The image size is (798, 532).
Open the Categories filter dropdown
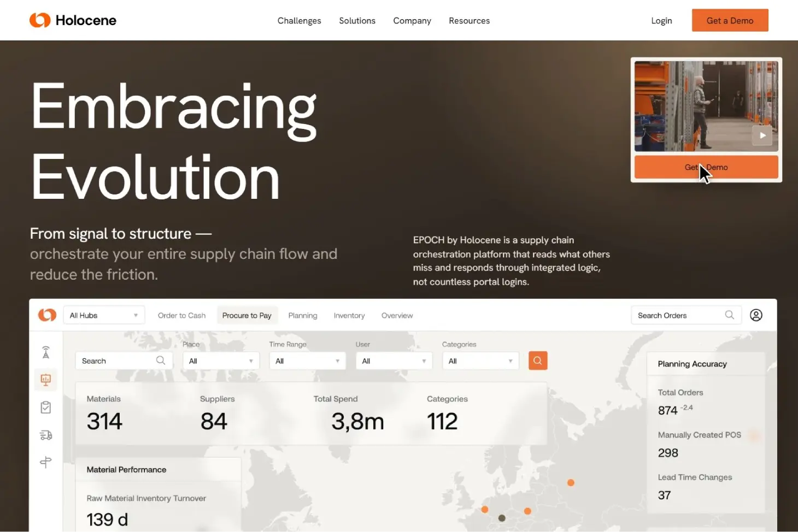(x=480, y=361)
